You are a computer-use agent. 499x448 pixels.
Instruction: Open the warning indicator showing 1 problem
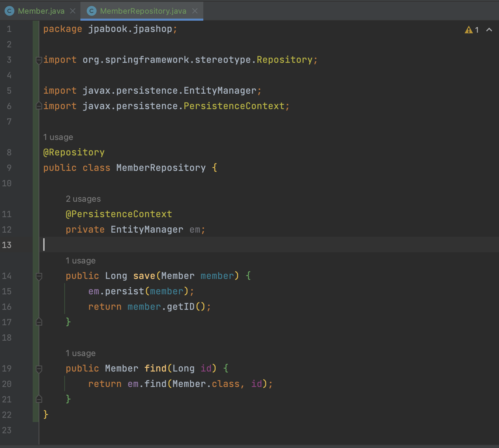pos(472,30)
